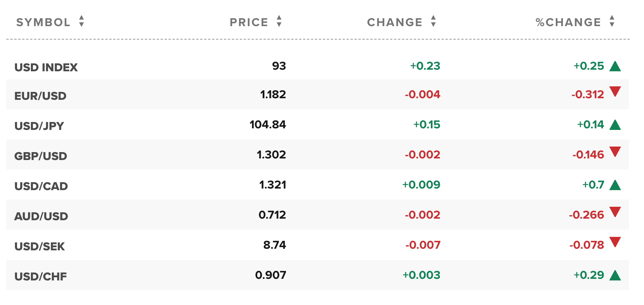The height and width of the screenshot is (305, 644).
Task: Select USD/CAD change +0.009
Action: coord(421,185)
